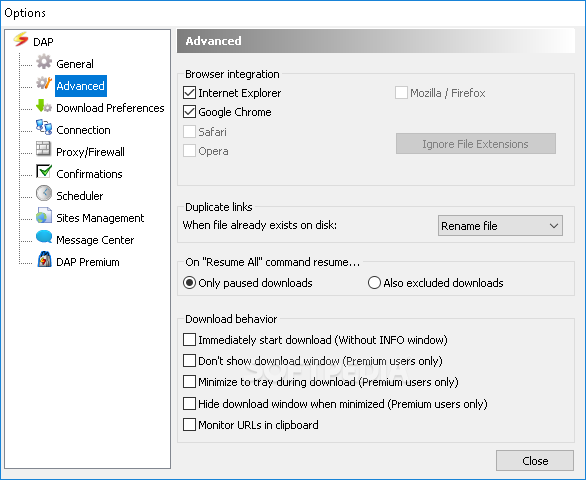Uncheck the Google Chrome integration checkbox
The width and height of the screenshot is (586, 480).
click(x=189, y=112)
